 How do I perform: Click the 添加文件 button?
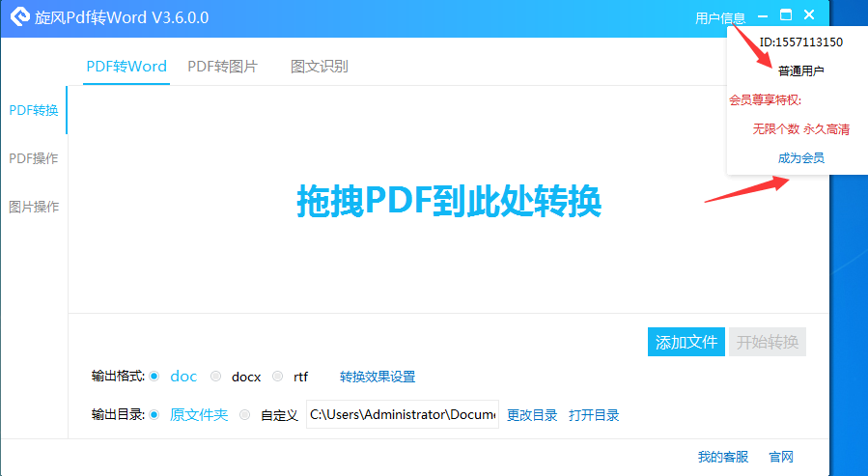click(686, 342)
